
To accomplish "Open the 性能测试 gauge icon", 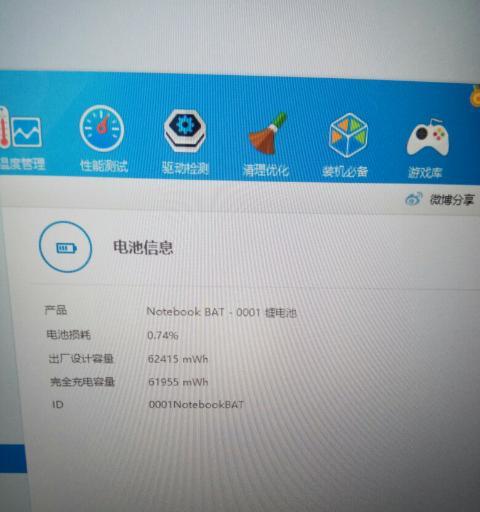I will (x=102, y=128).
